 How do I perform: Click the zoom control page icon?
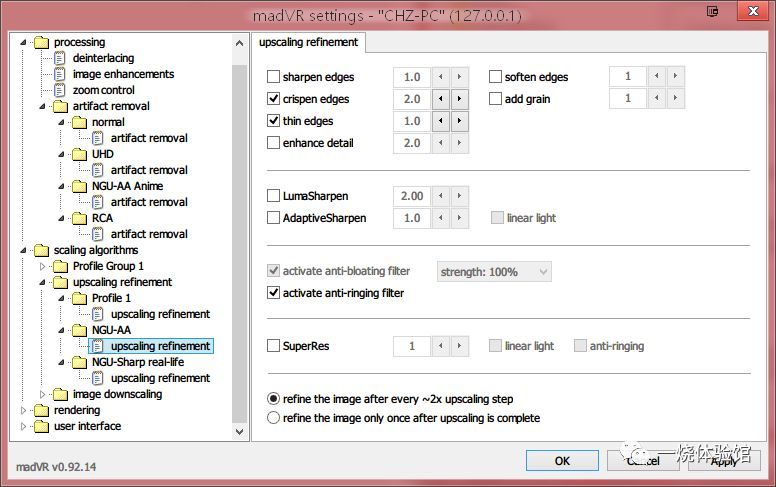tap(59, 90)
